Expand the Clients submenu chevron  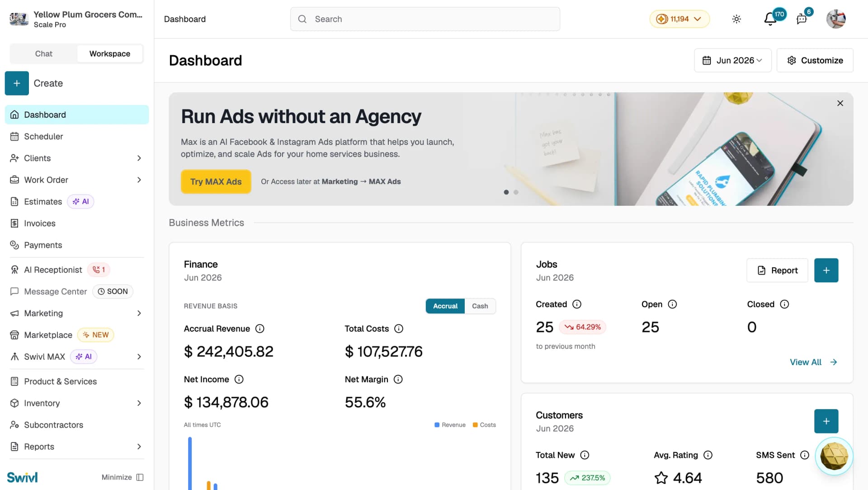pos(139,158)
